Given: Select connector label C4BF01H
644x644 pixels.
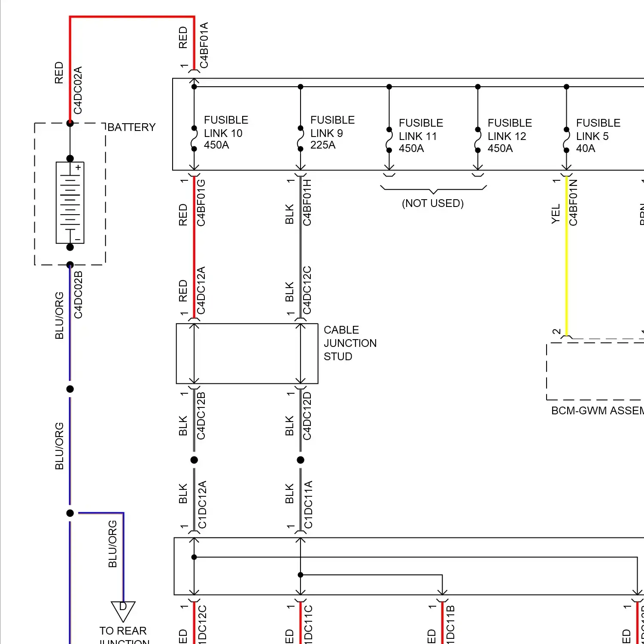Looking at the screenshot, I should coord(307,203).
